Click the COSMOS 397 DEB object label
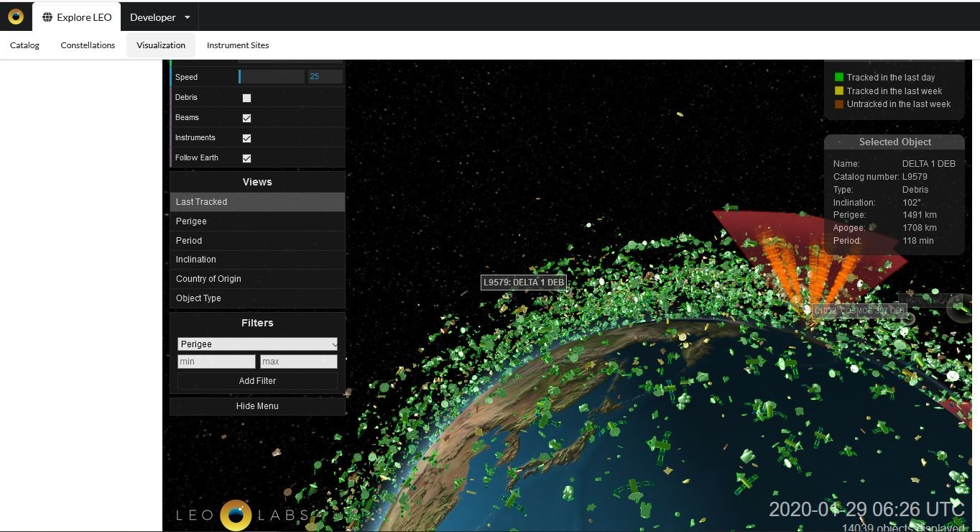 point(859,311)
